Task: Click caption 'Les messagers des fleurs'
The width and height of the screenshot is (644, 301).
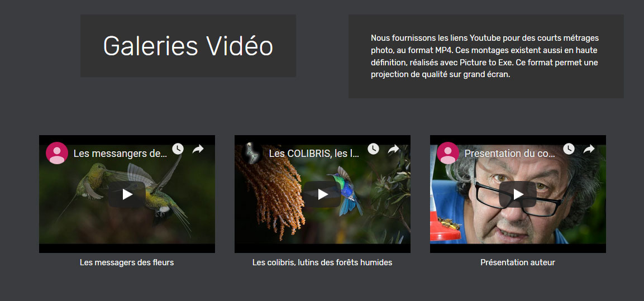Action: click(x=127, y=262)
